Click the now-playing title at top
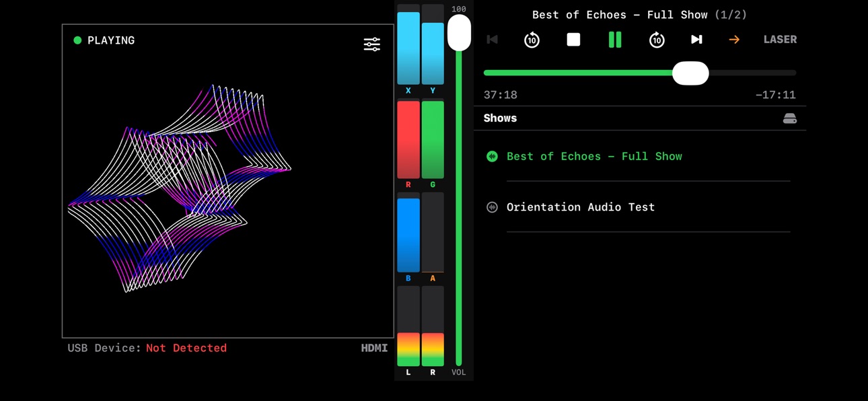This screenshot has height=401, width=868. (639, 15)
